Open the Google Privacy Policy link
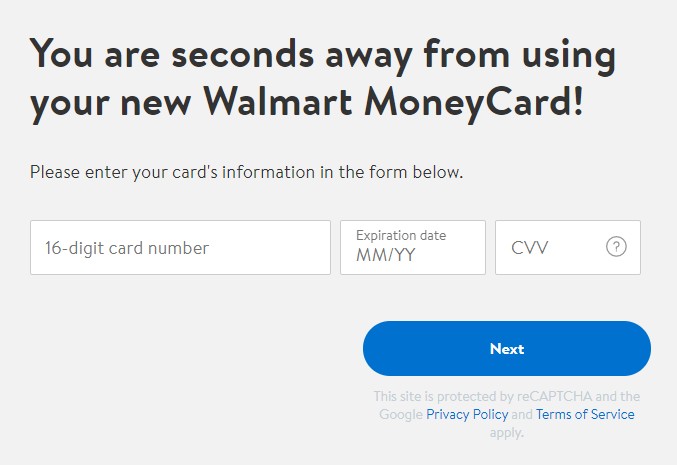 click(x=467, y=414)
